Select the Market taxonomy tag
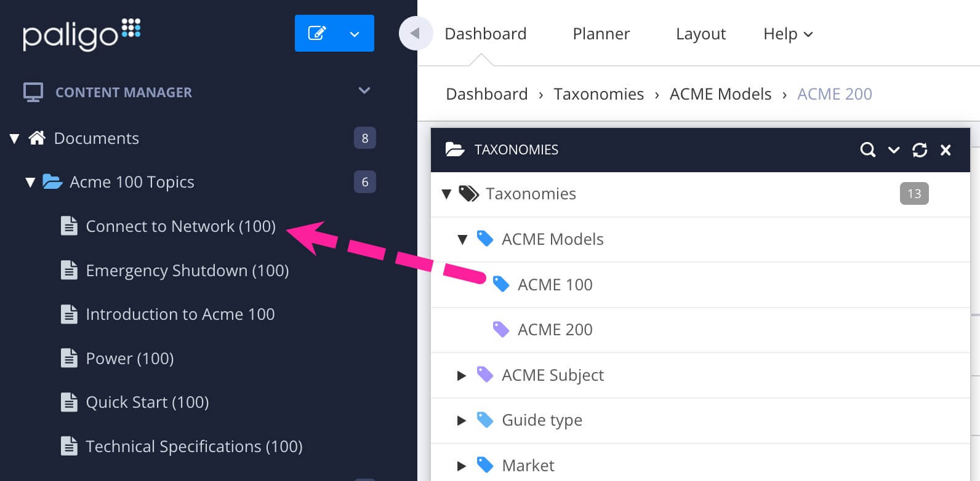 pos(528,466)
